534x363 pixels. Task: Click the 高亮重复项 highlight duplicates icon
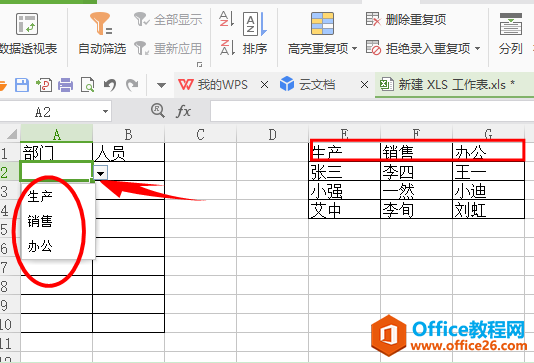click(x=322, y=23)
